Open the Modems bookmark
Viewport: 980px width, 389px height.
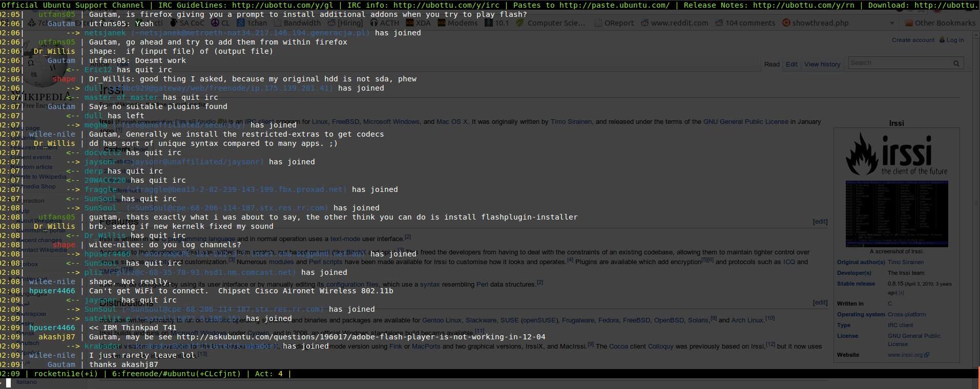coord(457,23)
